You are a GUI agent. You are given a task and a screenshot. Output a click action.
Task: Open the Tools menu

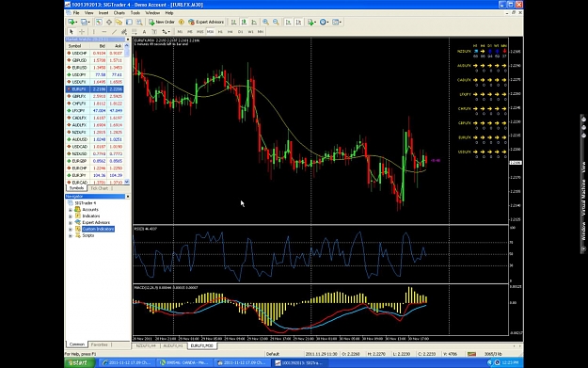(135, 13)
